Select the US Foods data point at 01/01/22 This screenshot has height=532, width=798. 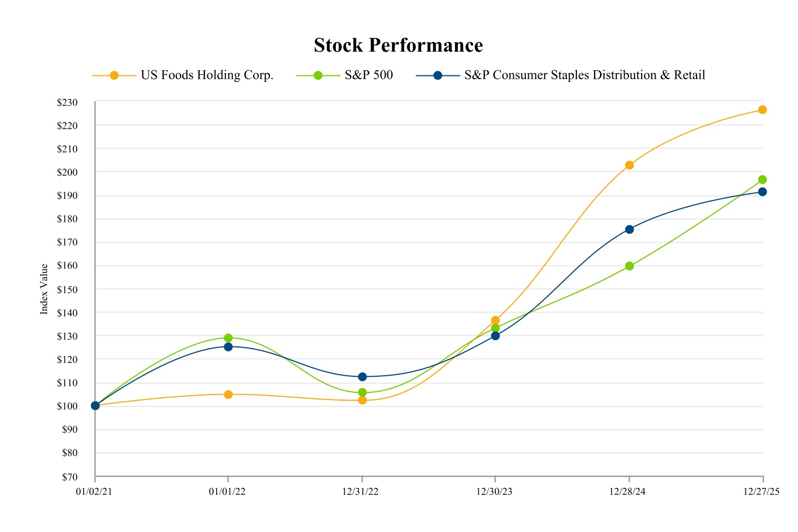228,395
